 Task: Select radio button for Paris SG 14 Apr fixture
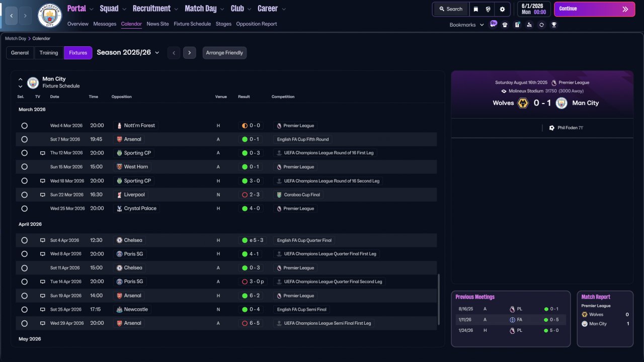pyautogui.click(x=24, y=282)
